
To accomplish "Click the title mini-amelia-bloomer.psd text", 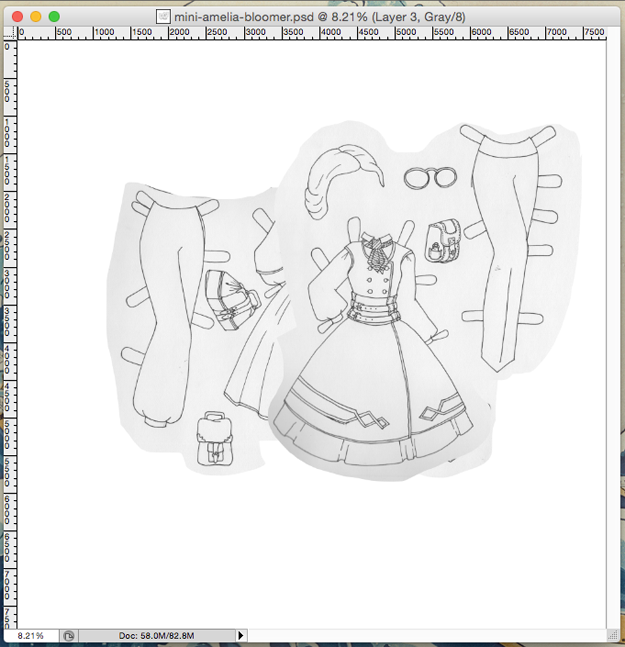I will 244,17.
